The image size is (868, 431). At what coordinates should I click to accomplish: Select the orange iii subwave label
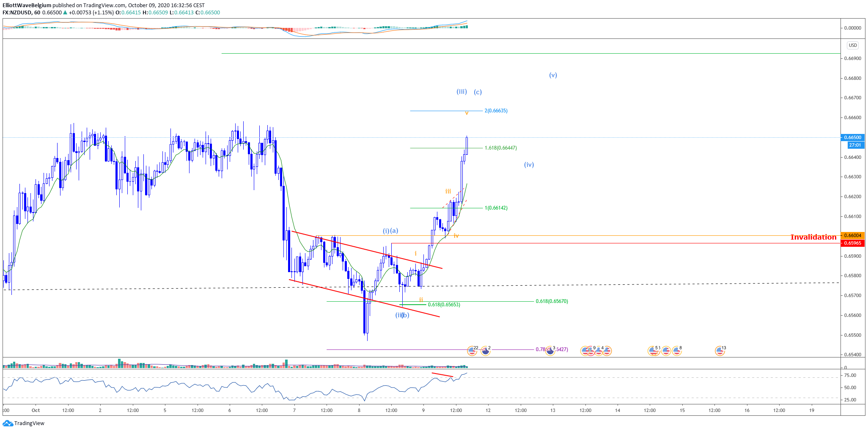448,191
